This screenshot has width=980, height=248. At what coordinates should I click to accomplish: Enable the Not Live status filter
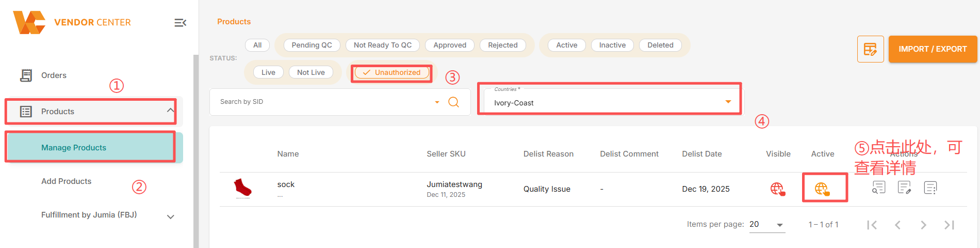coord(311,72)
